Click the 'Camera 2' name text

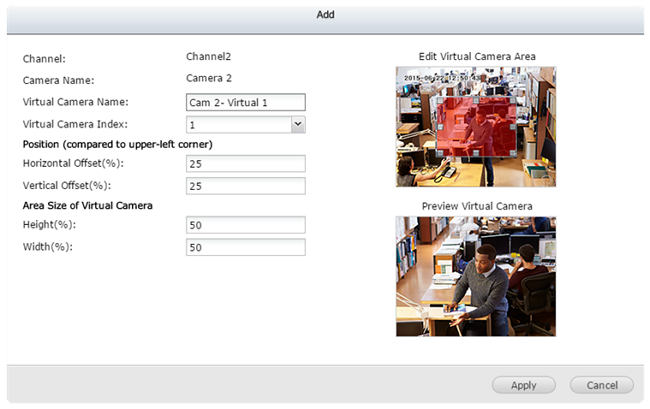pyautogui.click(x=209, y=78)
